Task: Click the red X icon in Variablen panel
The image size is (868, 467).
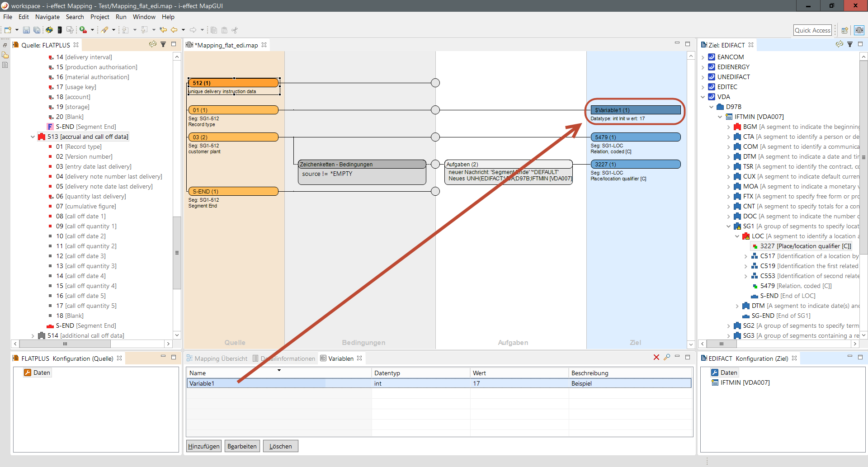Action: [656, 358]
